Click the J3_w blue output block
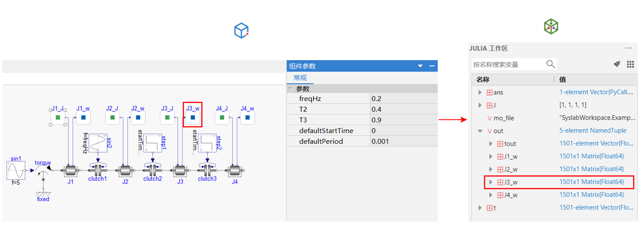644x238 pixels. pos(193,118)
